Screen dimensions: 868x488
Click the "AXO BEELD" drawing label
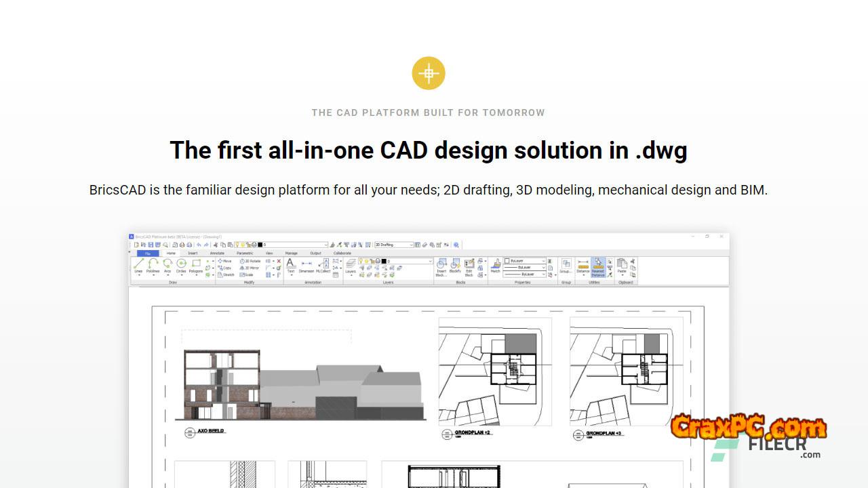click(x=210, y=431)
